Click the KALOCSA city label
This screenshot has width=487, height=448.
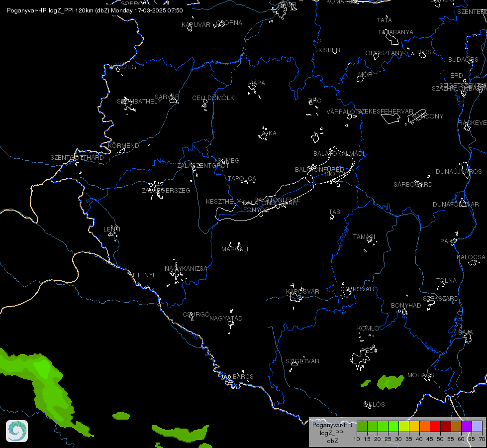click(471, 257)
